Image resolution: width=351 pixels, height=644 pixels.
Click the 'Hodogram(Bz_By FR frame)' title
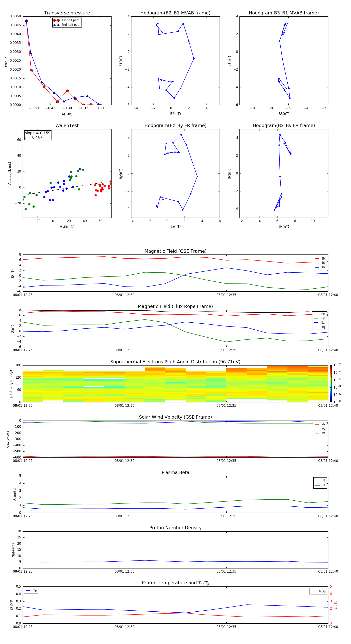(x=175, y=125)
